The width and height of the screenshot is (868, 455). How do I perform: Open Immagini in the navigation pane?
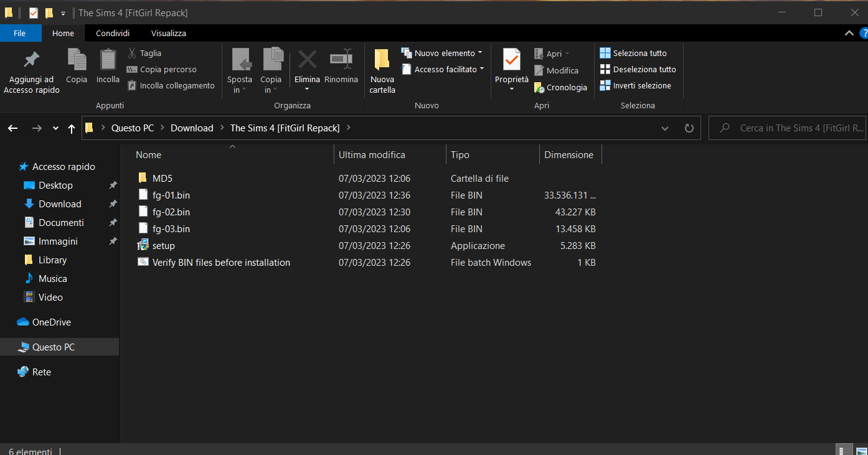pyautogui.click(x=59, y=242)
